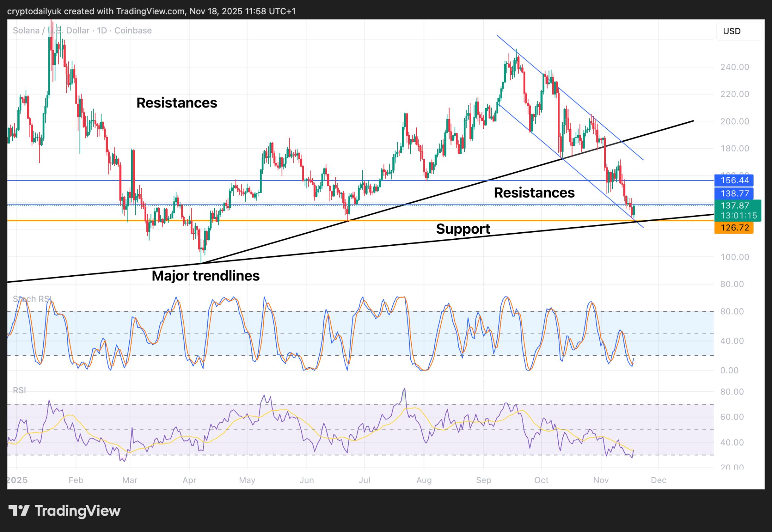Click the Nov label on time axis
772x532 pixels.
[x=600, y=480]
